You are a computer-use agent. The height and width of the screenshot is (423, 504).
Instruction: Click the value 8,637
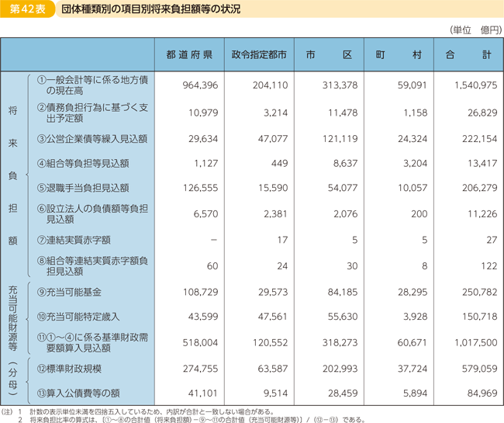(x=346, y=164)
